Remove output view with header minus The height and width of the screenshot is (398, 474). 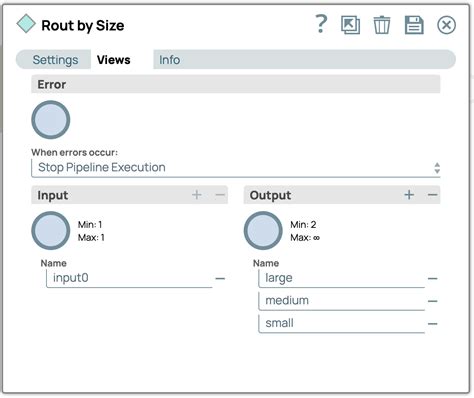[433, 195]
